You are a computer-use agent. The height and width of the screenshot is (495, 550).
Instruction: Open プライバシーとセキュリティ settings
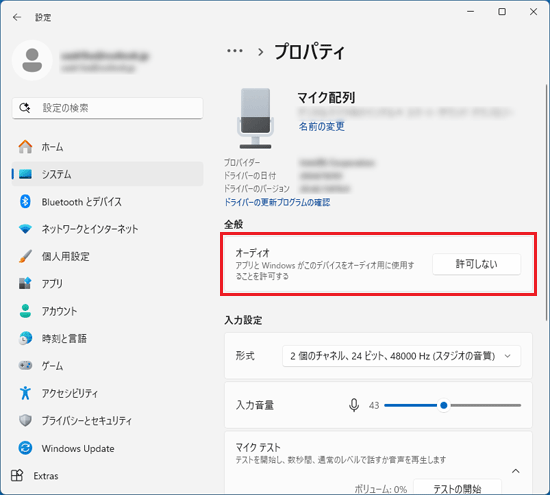coord(107,420)
